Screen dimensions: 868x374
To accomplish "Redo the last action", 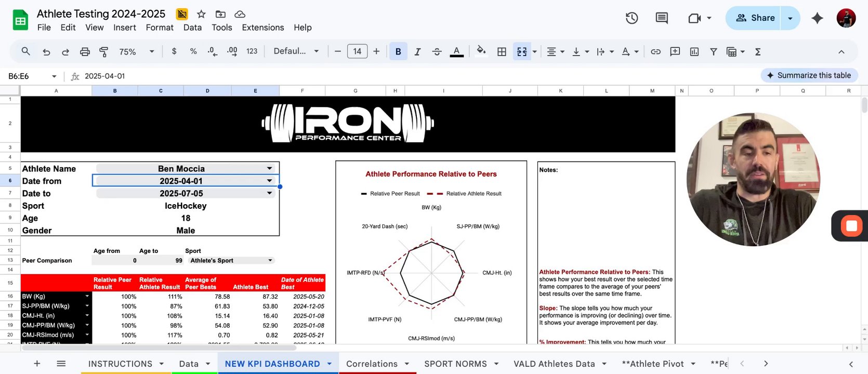I will tap(65, 51).
